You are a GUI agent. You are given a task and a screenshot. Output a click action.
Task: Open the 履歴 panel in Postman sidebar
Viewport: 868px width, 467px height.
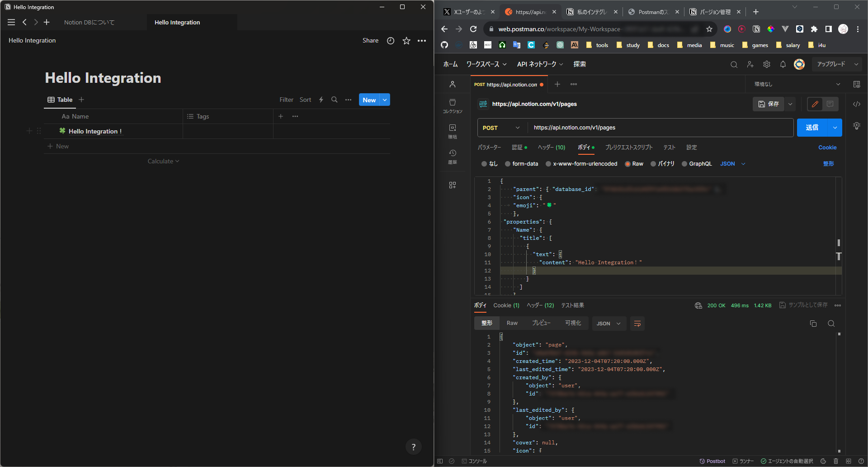click(x=453, y=156)
